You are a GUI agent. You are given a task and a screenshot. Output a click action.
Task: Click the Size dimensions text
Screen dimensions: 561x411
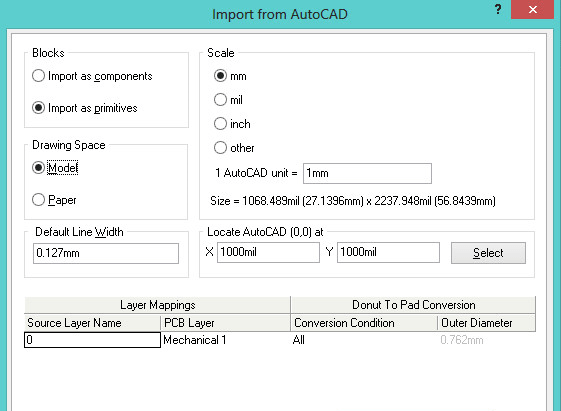(x=353, y=201)
